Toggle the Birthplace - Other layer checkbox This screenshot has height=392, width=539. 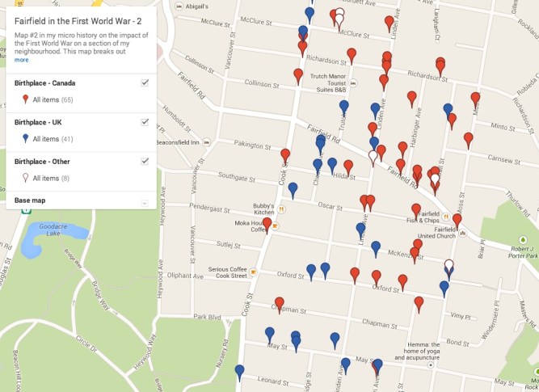point(145,161)
